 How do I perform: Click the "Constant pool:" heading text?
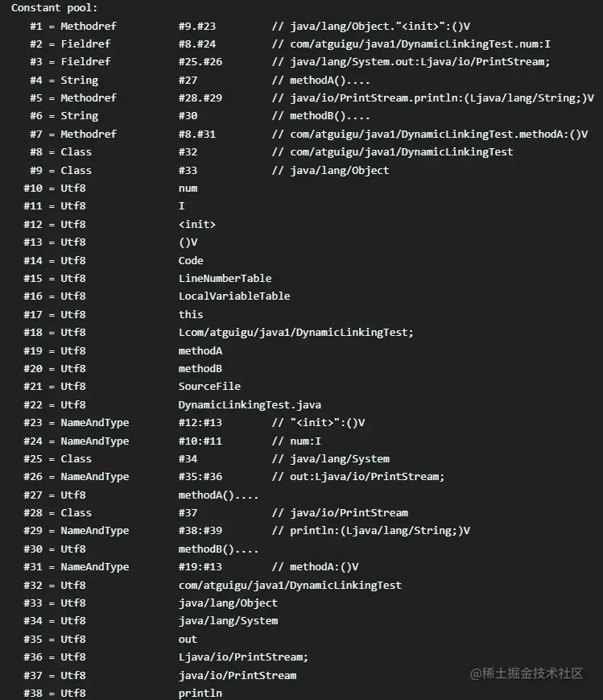coord(54,7)
